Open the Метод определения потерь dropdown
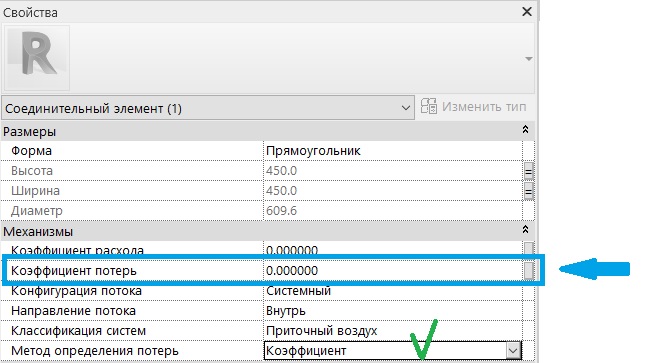The height and width of the screenshot is (363, 645). (x=513, y=351)
